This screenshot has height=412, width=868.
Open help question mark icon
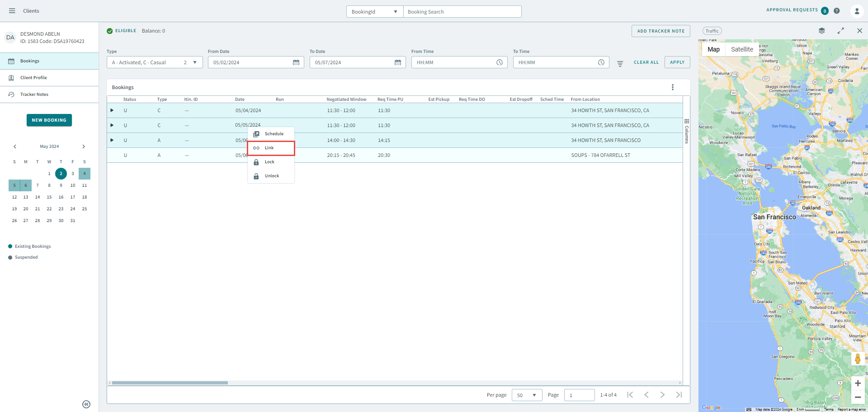click(837, 11)
